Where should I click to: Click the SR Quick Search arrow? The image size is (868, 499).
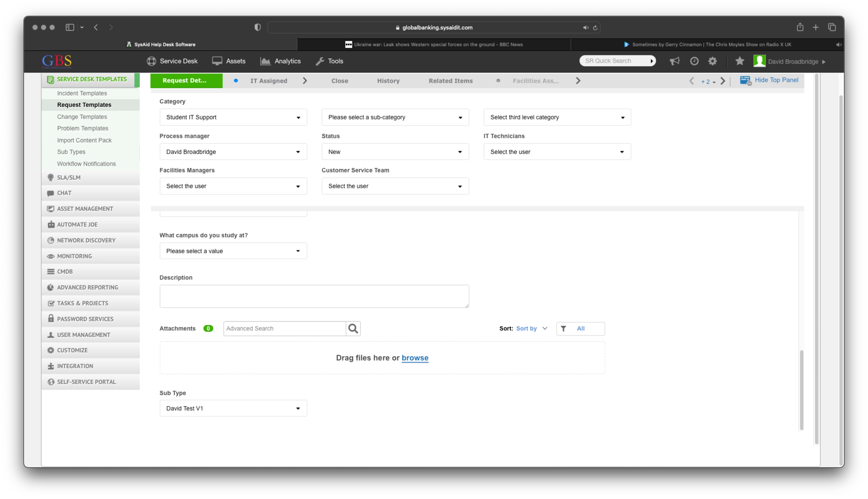pyautogui.click(x=652, y=61)
